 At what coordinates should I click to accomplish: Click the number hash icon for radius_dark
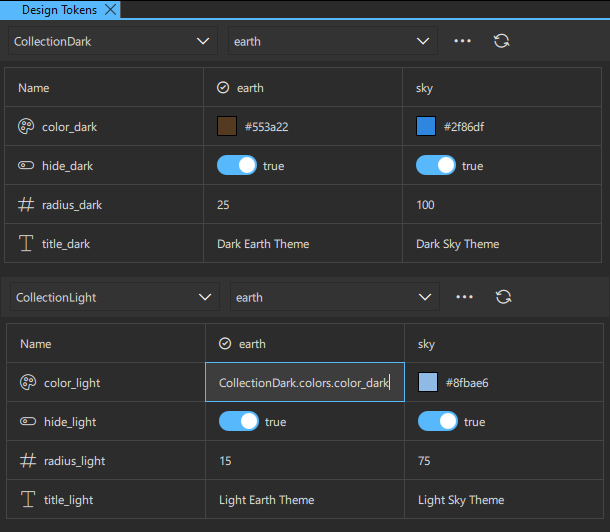point(27,205)
